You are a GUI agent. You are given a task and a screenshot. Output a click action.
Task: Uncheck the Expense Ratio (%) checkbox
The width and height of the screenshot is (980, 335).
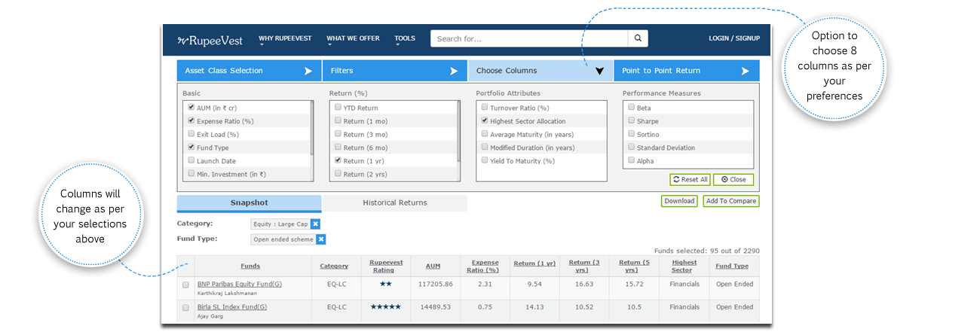pos(191,121)
